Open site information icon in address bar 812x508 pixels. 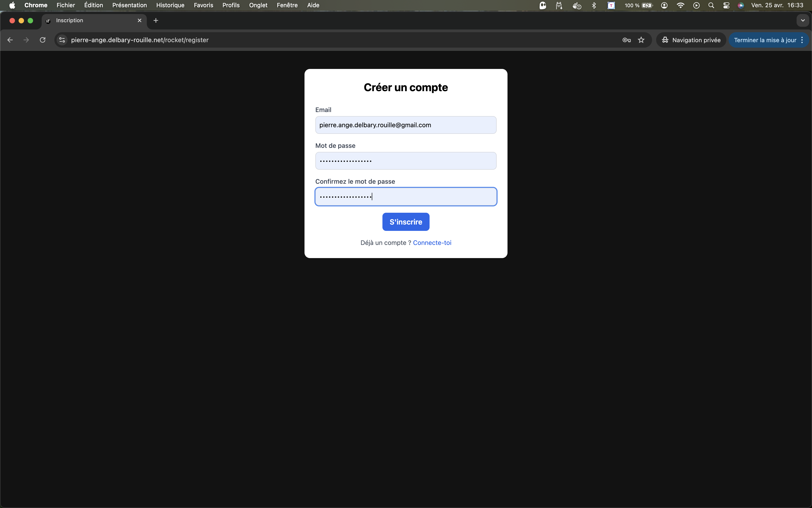pos(62,40)
